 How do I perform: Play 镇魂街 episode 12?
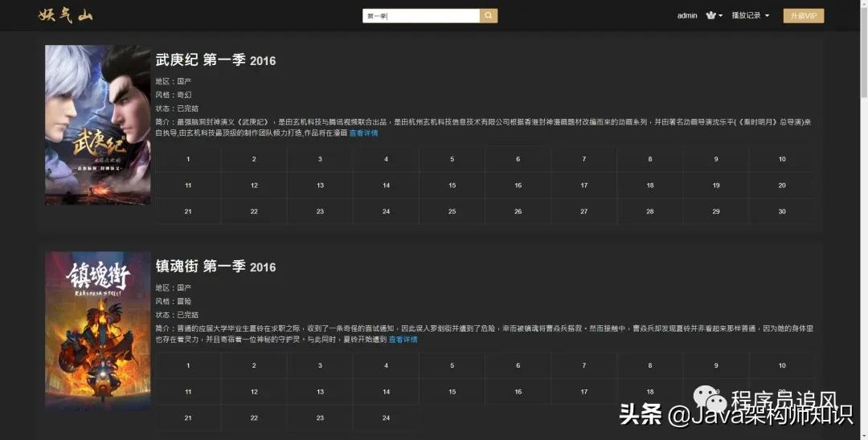(x=254, y=391)
